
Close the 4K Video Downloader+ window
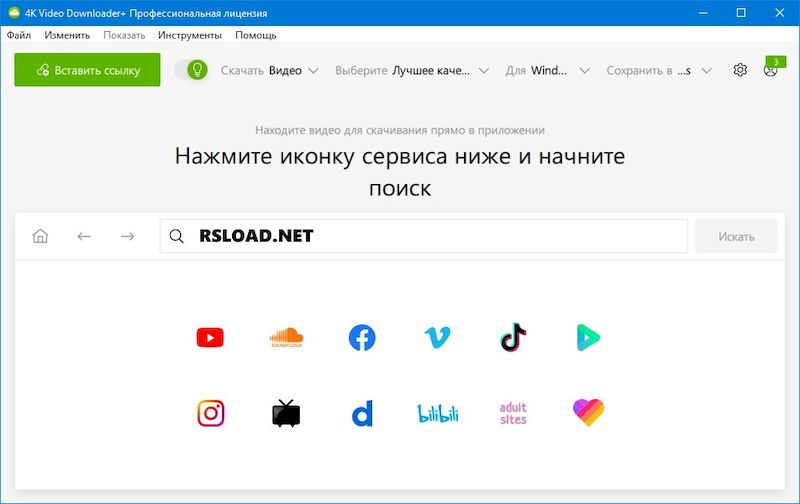pos(780,13)
